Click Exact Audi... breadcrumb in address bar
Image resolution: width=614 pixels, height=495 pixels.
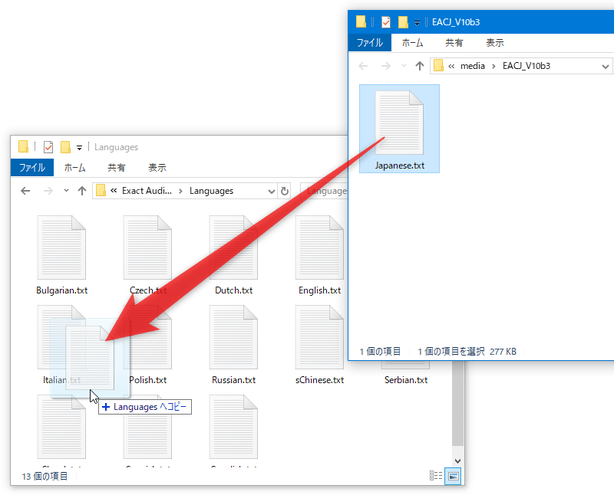click(x=147, y=191)
